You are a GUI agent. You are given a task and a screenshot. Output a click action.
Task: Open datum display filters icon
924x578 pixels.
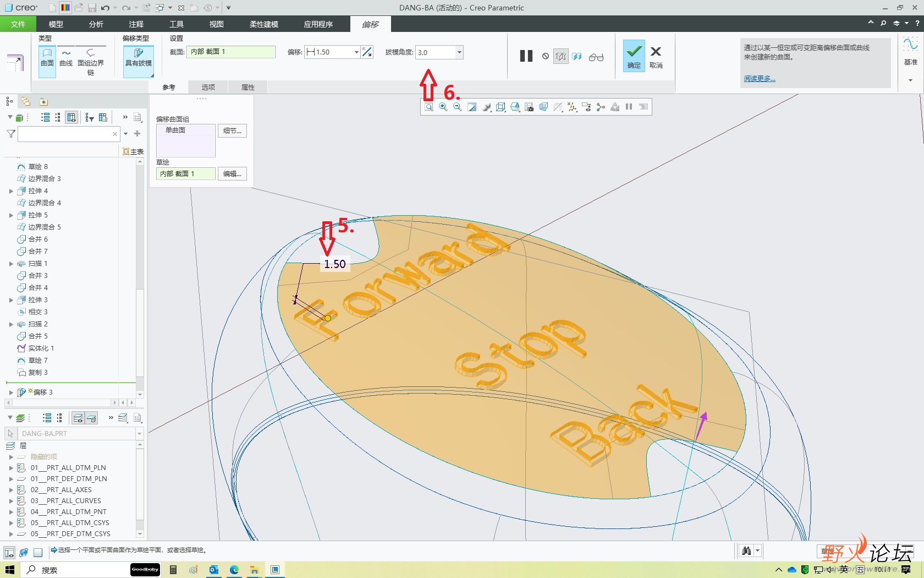[572, 107]
